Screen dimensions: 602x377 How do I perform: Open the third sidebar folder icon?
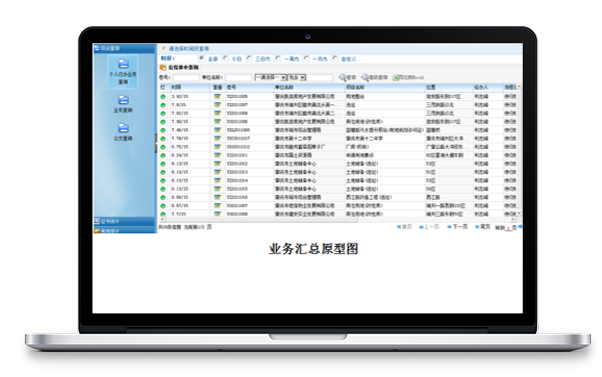point(123,128)
